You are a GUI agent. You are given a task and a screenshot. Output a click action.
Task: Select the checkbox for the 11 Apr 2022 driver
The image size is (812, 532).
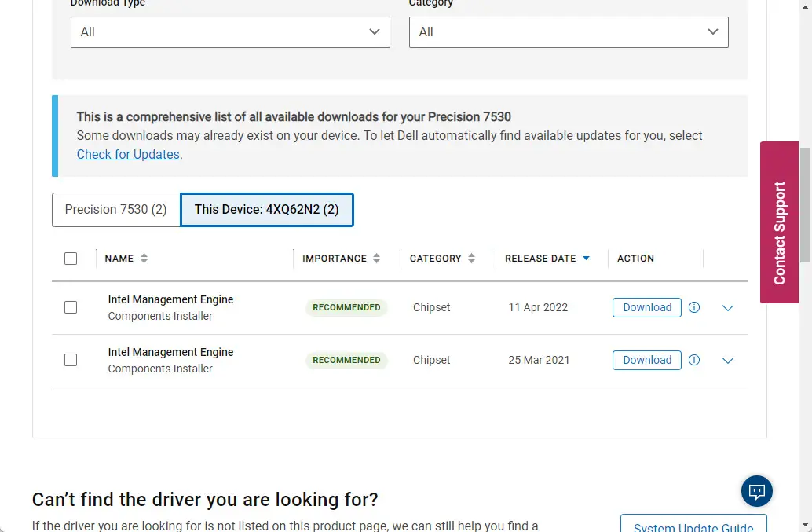tap(71, 307)
